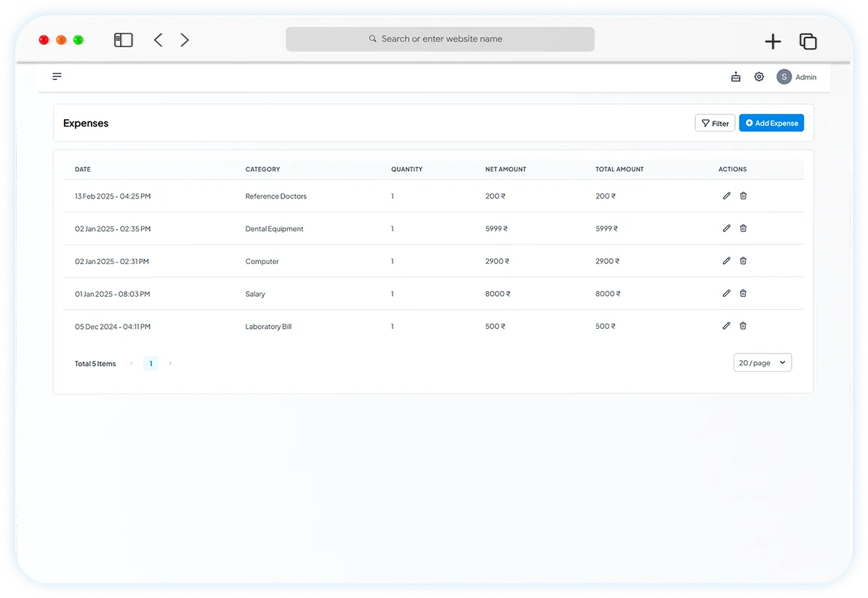Click the Expenses page heading
The image size is (868, 598).
tap(86, 123)
